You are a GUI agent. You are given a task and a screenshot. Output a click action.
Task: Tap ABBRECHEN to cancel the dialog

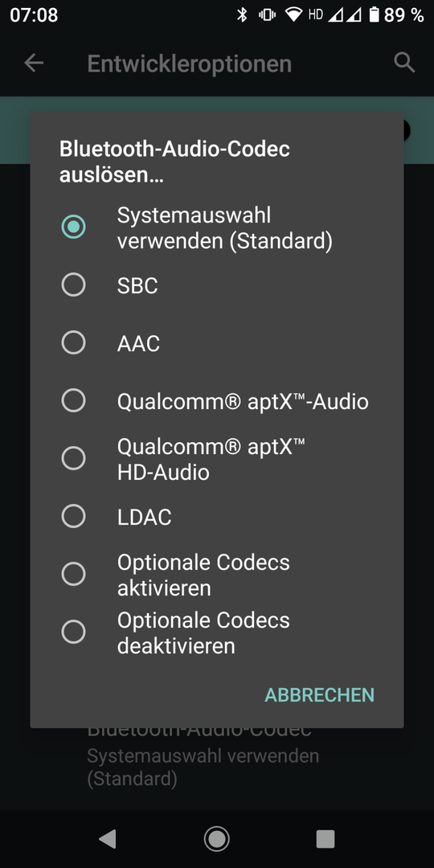click(x=319, y=694)
